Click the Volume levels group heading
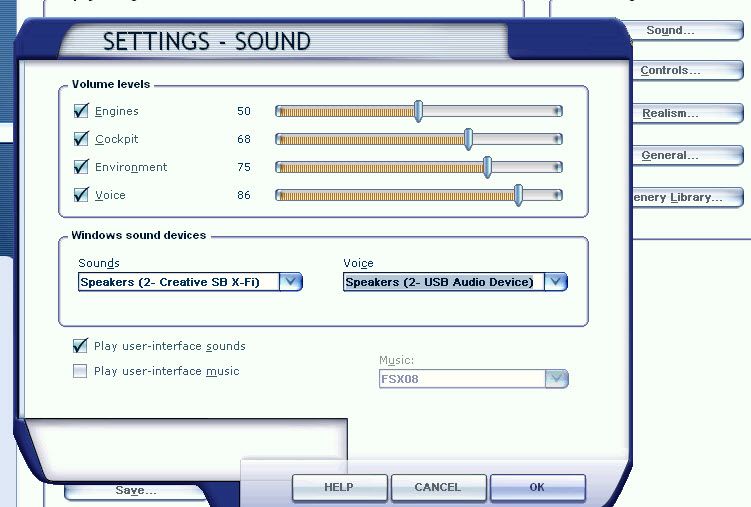Image resolution: width=751 pixels, height=507 pixels. (x=111, y=84)
